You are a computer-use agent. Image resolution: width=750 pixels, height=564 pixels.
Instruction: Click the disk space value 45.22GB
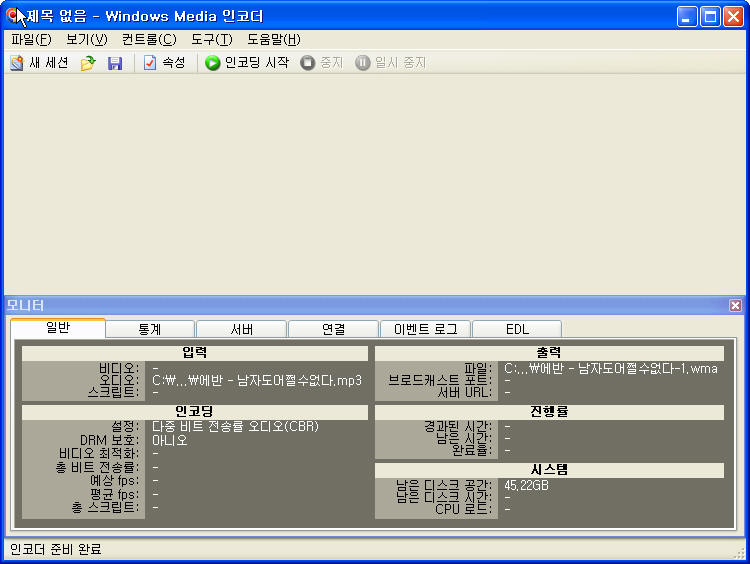click(x=526, y=486)
